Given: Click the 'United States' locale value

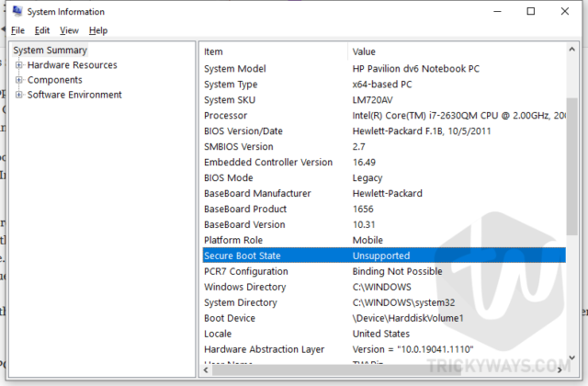Looking at the screenshot, I should [381, 334].
